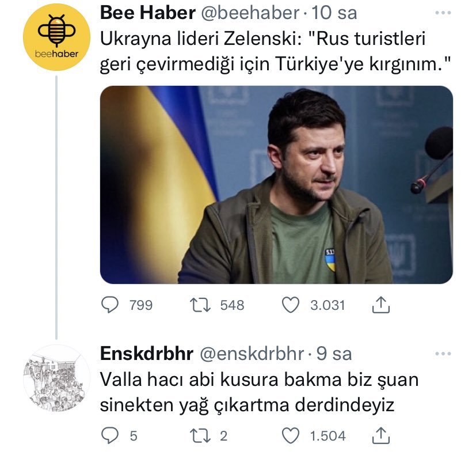The height and width of the screenshot is (455, 476).
Task: Open the 10 sa tweet timestamp
Action: coord(337,13)
